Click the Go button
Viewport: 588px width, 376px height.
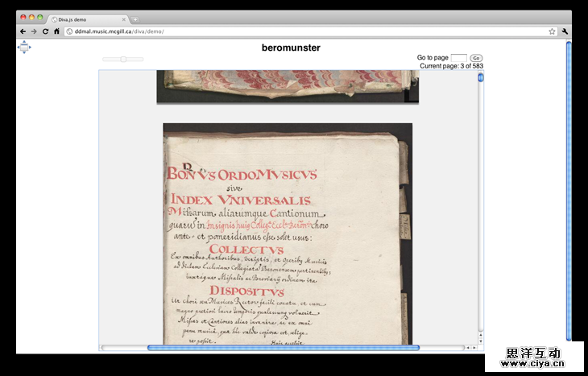476,58
